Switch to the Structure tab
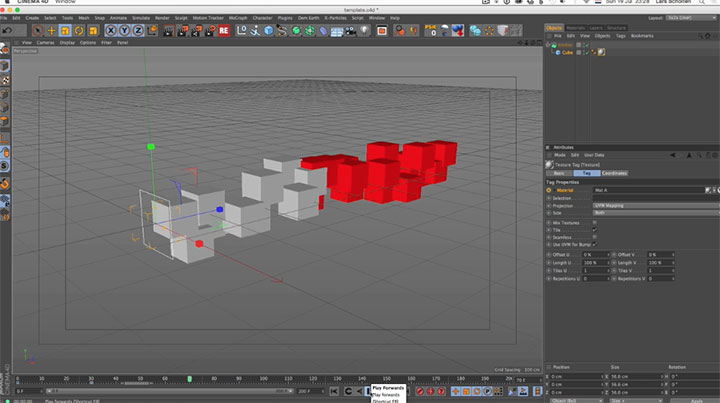 pyautogui.click(x=616, y=28)
